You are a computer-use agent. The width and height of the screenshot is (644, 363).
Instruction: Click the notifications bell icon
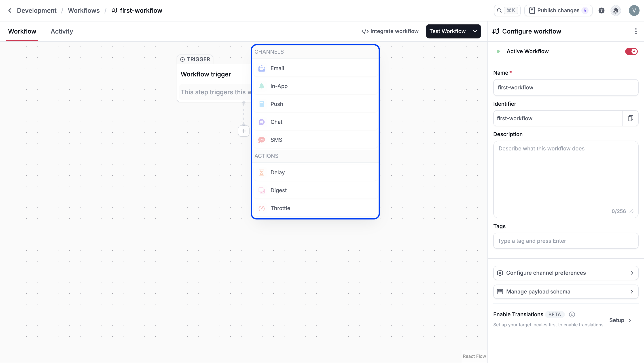tap(616, 11)
